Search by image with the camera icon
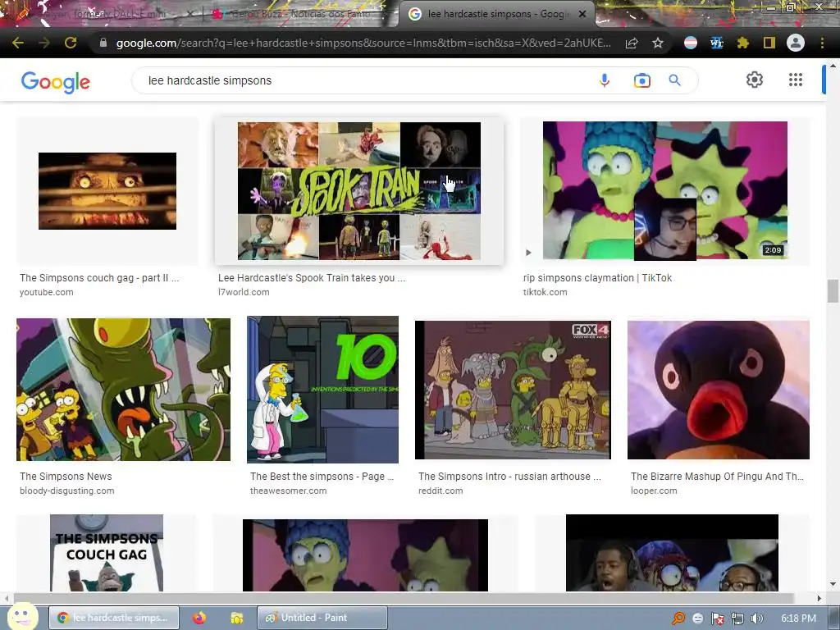Screen dimensions: 840x630 (x=641, y=80)
